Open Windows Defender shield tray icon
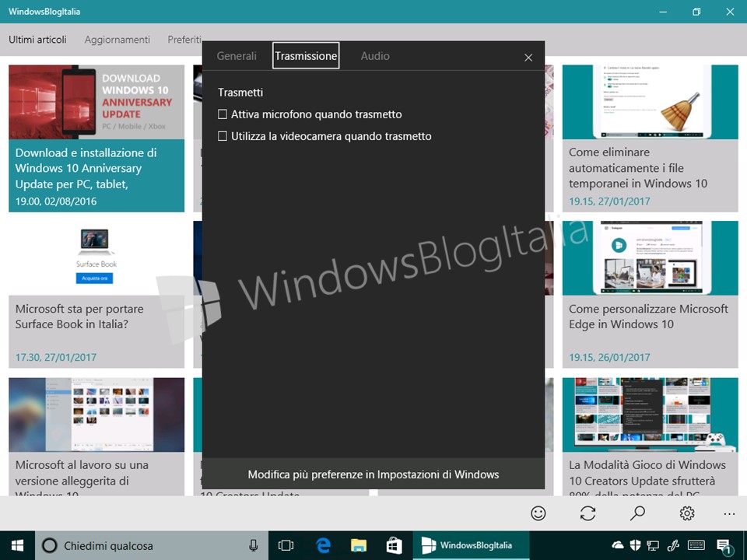This screenshot has width=747, height=560. point(635,545)
